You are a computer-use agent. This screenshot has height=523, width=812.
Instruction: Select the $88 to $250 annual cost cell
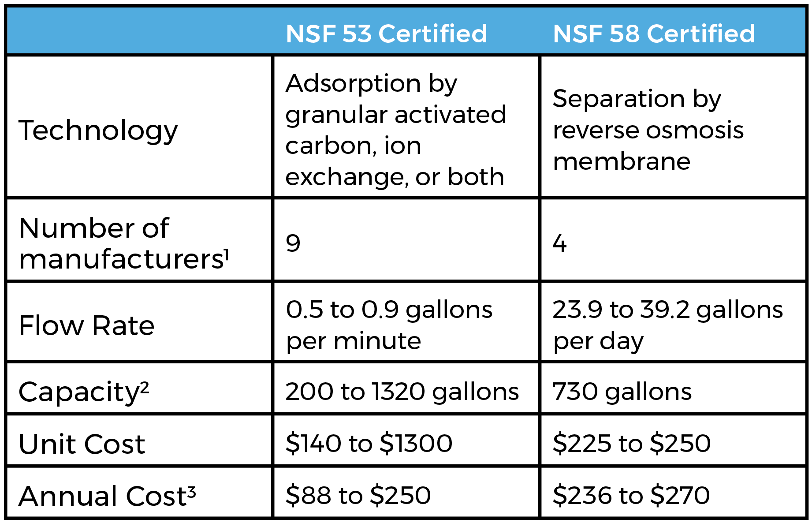[358, 495]
